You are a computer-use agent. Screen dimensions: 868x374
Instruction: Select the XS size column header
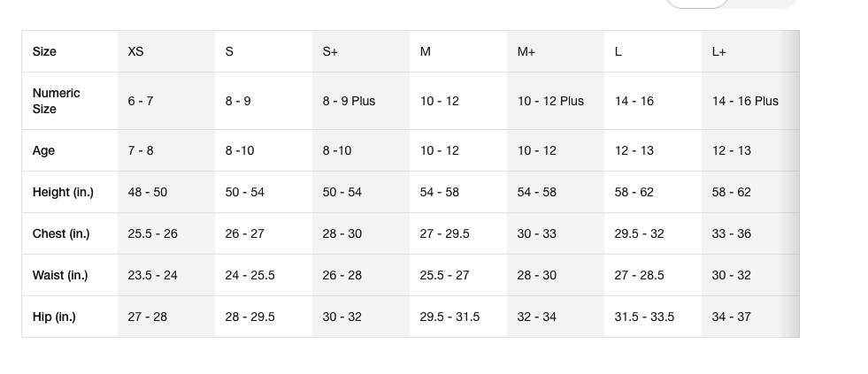[135, 51]
